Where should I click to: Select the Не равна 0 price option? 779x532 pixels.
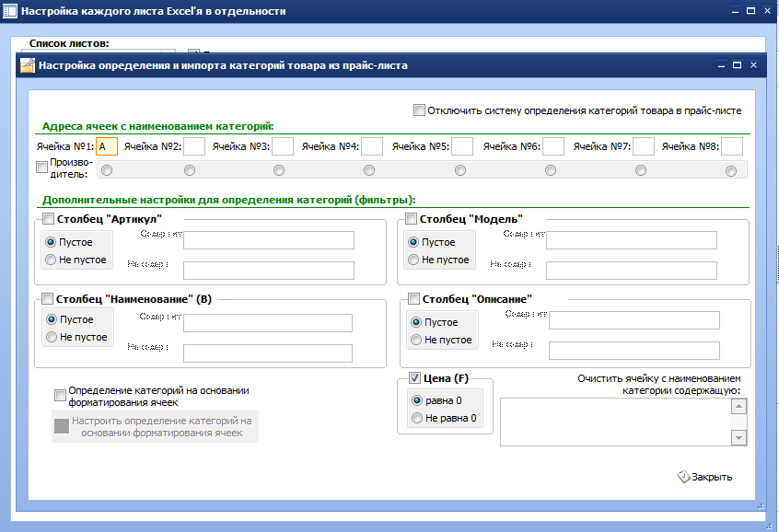click(x=417, y=418)
